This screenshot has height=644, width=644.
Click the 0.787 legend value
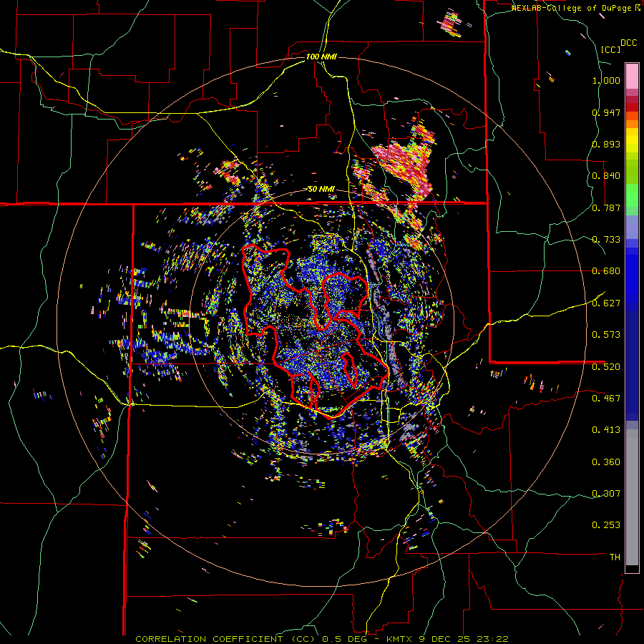pyautogui.click(x=606, y=208)
